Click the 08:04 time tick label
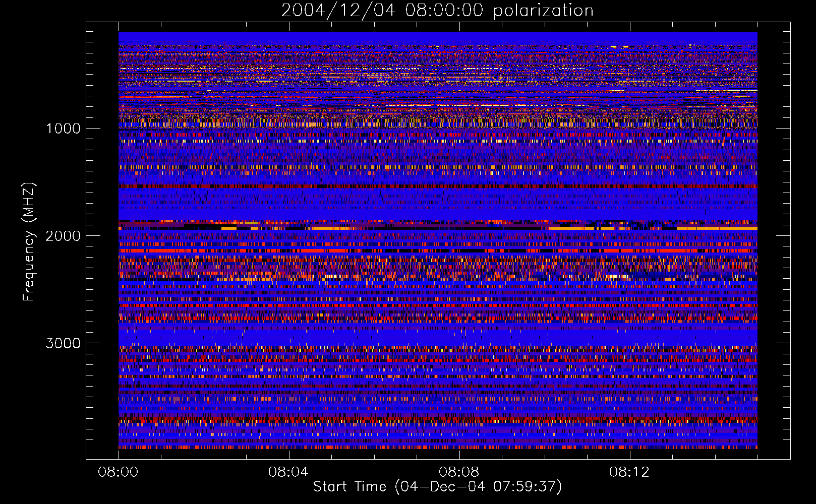The width and height of the screenshot is (816, 504). (288, 472)
